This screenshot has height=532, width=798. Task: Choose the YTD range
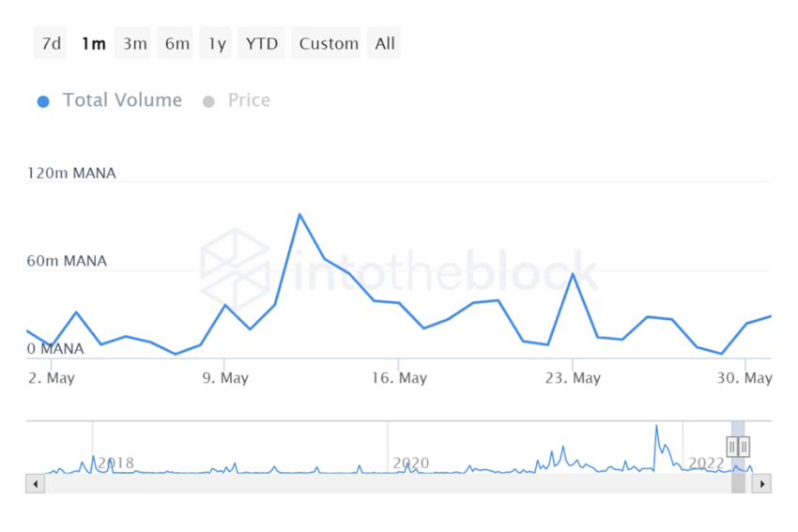[262, 43]
